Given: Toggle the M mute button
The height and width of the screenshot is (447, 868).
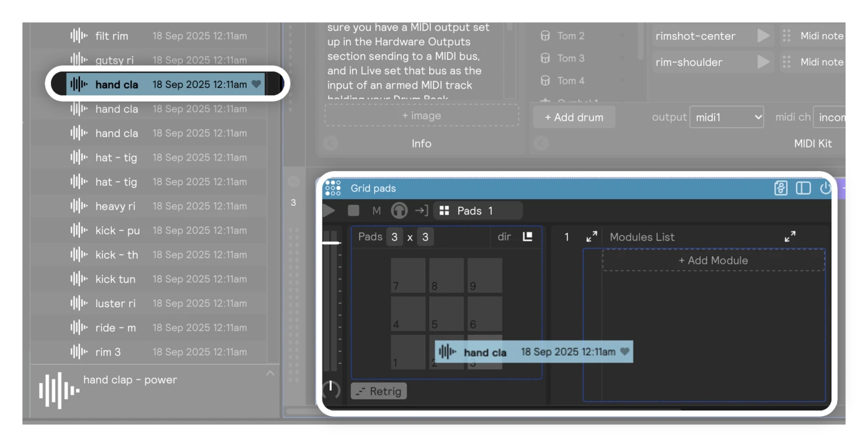Looking at the screenshot, I should 376,211.
